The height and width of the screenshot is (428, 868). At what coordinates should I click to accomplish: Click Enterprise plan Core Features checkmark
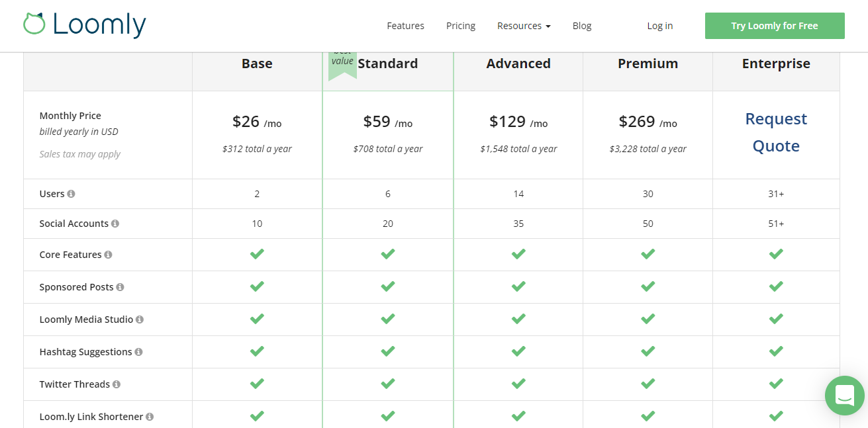[x=776, y=254]
